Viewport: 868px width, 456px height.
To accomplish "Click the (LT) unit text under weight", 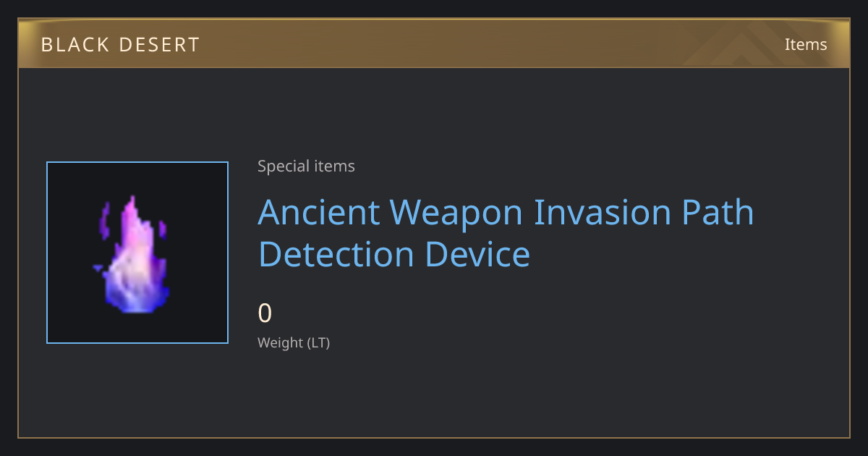I will pos(319,343).
